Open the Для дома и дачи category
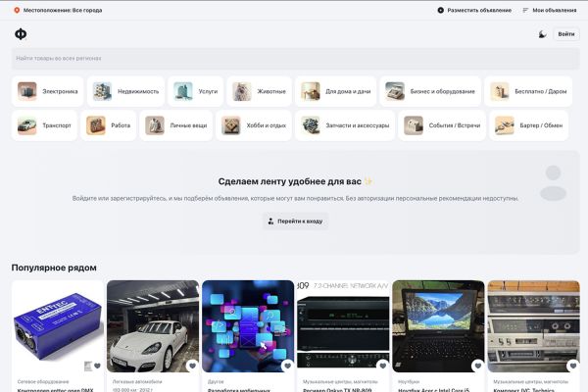The height and width of the screenshot is (392, 588). click(x=335, y=91)
